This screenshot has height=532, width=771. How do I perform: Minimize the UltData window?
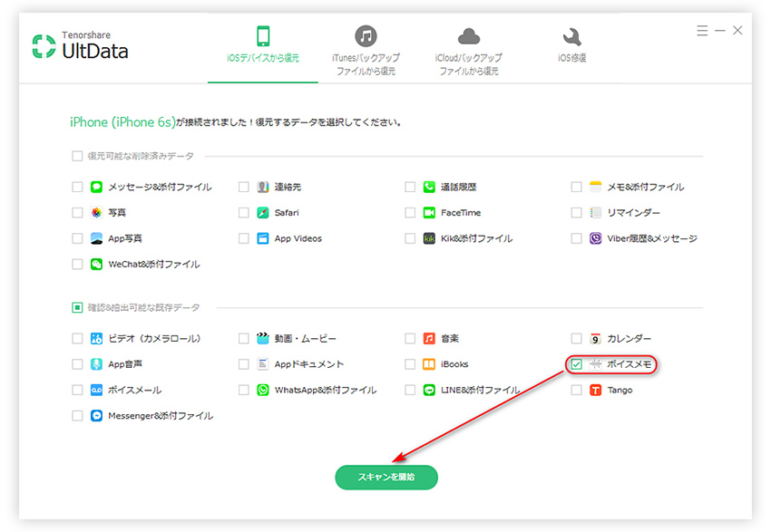[720, 31]
